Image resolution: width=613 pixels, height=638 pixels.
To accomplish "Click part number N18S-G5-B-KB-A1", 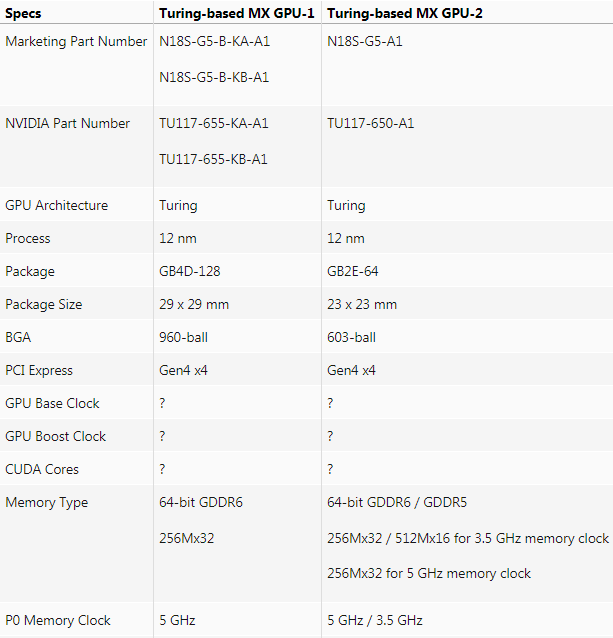I will (x=214, y=77).
